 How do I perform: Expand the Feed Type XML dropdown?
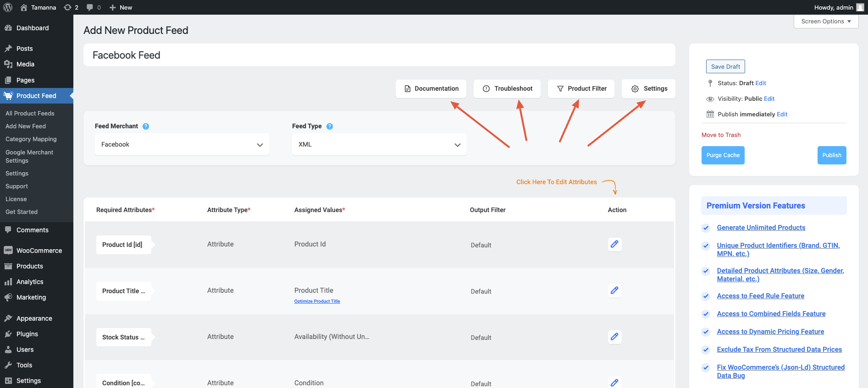coord(379,144)
